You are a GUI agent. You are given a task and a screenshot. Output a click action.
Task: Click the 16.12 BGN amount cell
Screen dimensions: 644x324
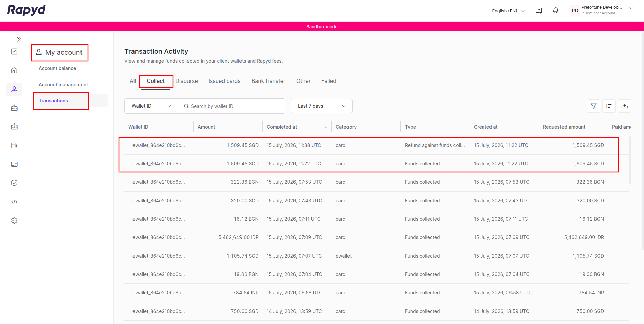coord(246,219)
